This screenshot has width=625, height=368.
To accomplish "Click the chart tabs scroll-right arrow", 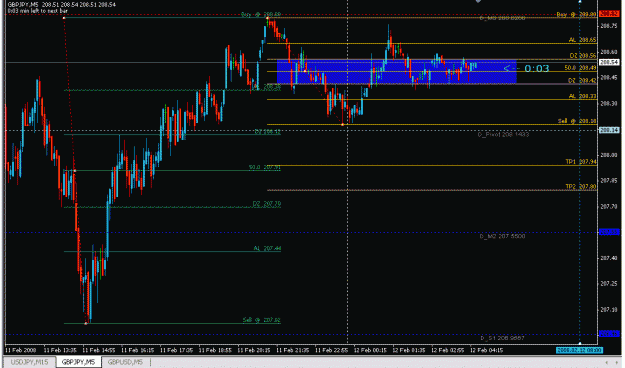I will [617, 362].
